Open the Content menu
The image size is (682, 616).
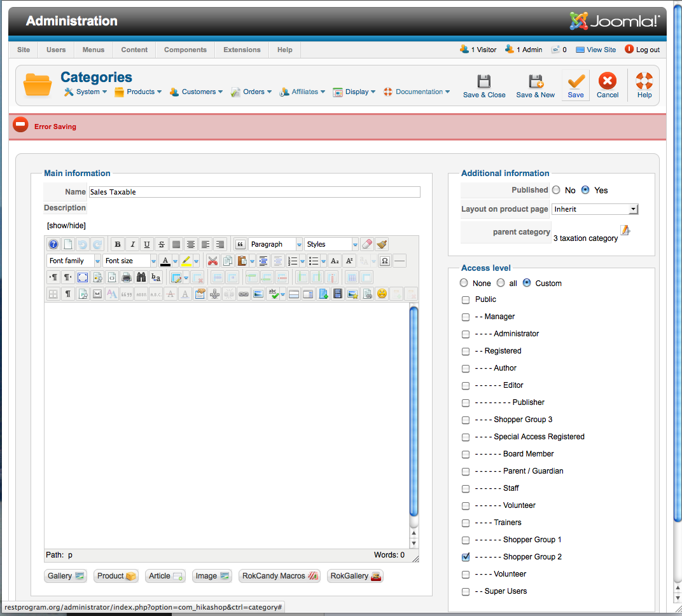click(x=134, y=50)
